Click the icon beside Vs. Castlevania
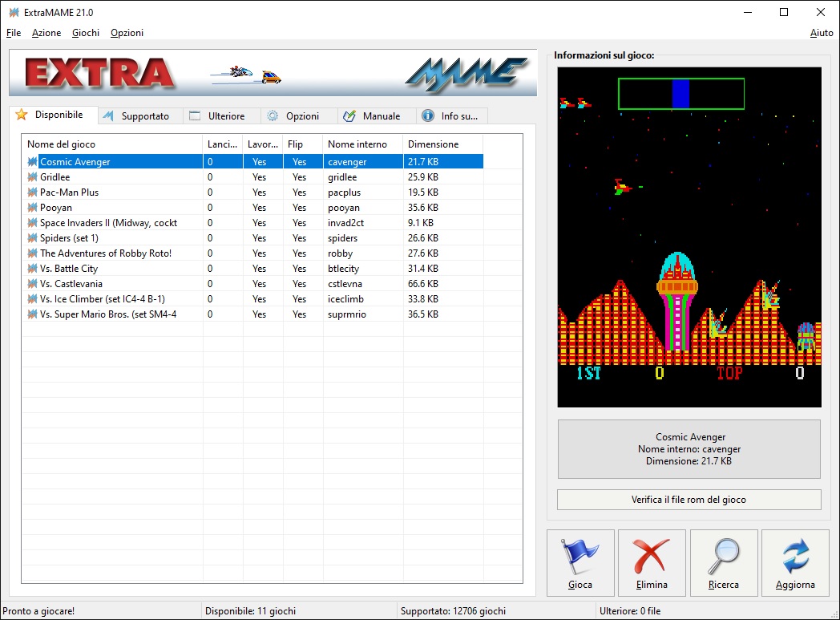 pos(33,283)
